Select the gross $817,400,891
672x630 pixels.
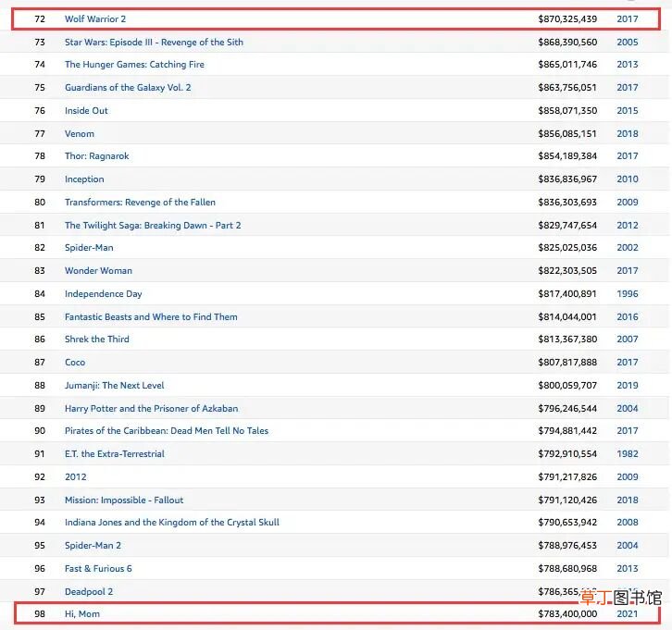coord(567,294)
